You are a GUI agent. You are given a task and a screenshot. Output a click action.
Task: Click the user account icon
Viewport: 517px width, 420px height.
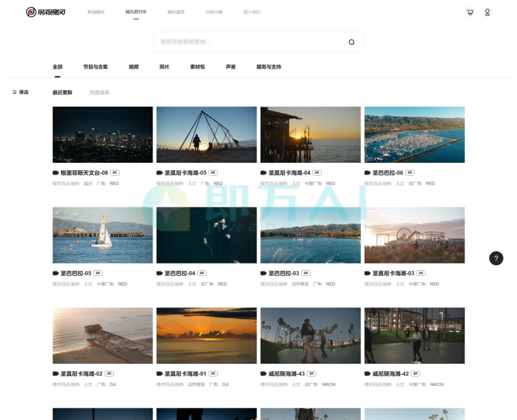[487, 12]
